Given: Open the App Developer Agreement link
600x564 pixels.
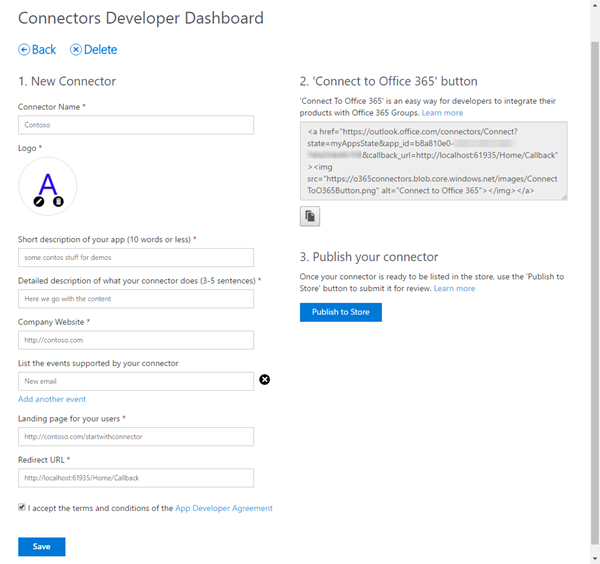Looking at the screenshot, I should click(224, 508).
